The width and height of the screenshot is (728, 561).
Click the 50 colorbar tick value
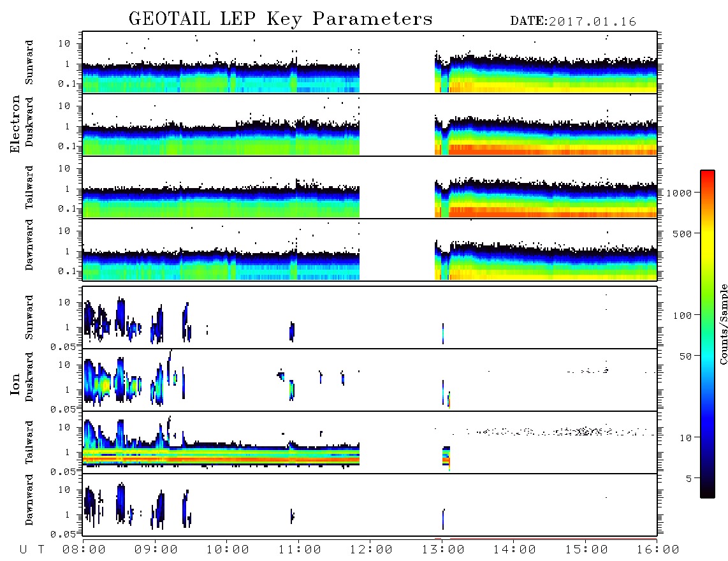click(685, 356)
